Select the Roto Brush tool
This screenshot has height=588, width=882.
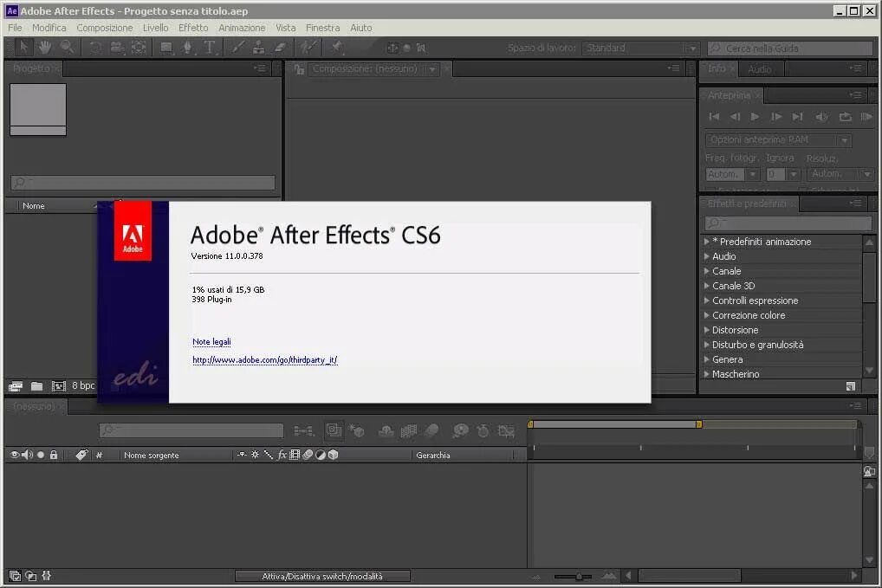pyautogui.click(x=308, y=48)
